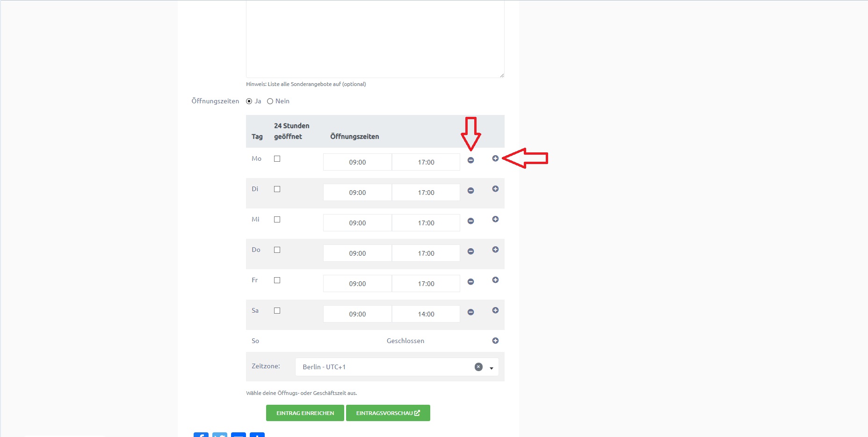Click the minus icon in Do row
Image resolution: width=868 pixels, height=437 pixels.
click(x=470, y=251)
